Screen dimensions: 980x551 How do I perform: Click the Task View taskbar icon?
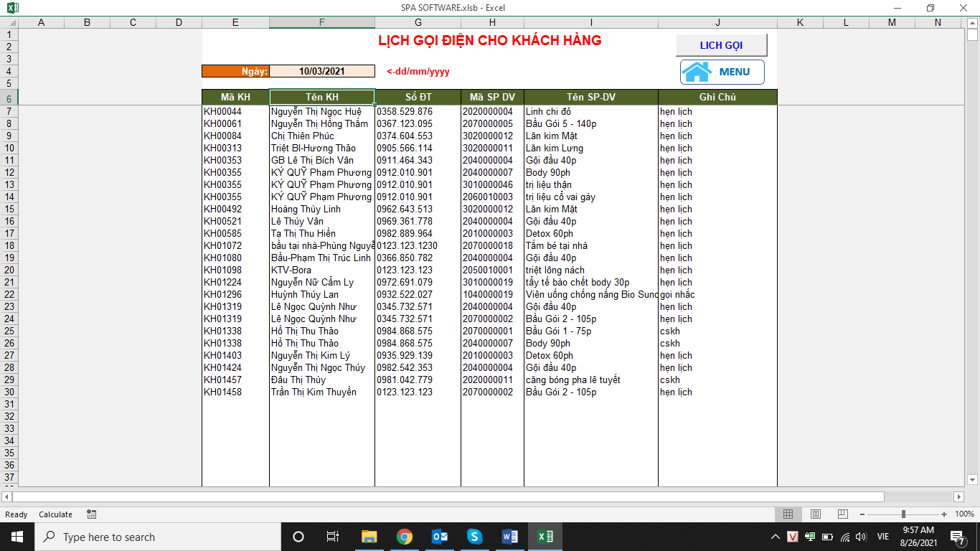coord(333,537)
